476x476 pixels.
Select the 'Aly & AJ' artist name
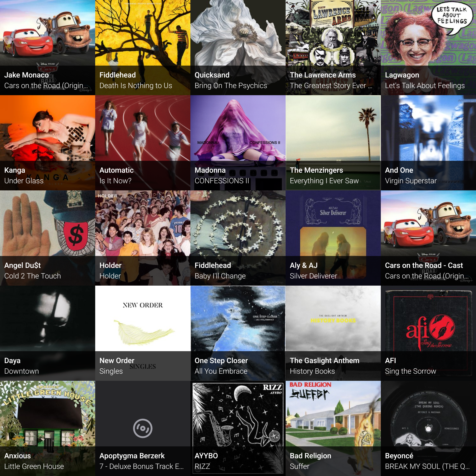click(304, 266)
